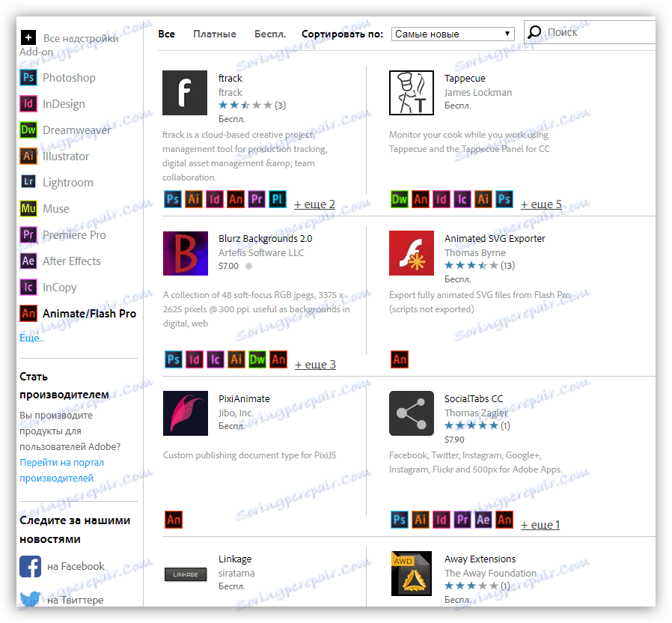Pick Illustrator from the product sidebar
The image size is (672, 623).
pos(55,156)
